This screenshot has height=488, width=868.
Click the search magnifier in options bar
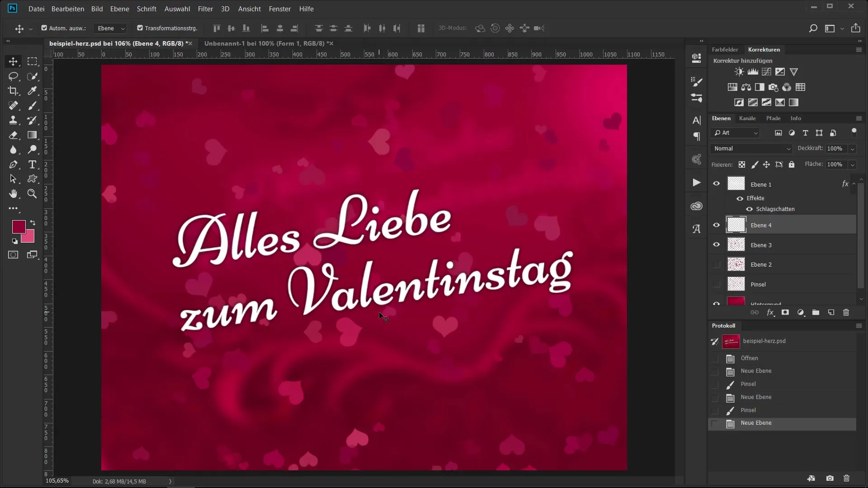click(x=813, y=28)
